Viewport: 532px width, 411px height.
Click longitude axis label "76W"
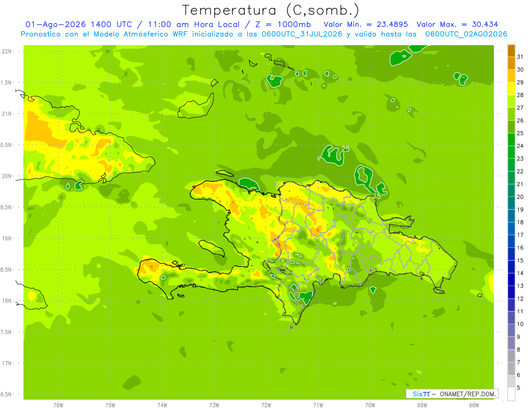(x=58, y=405)
